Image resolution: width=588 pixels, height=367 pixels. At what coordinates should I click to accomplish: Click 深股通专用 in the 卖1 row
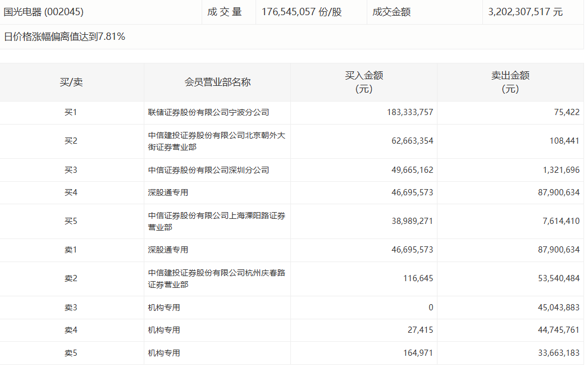(x=168, y=250)
